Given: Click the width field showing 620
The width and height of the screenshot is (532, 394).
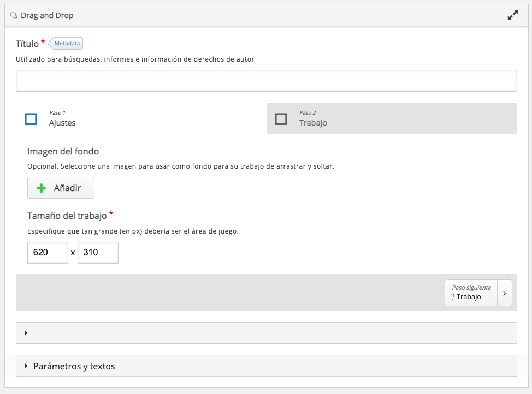Looking at the screenshot, I should point(48,253).
